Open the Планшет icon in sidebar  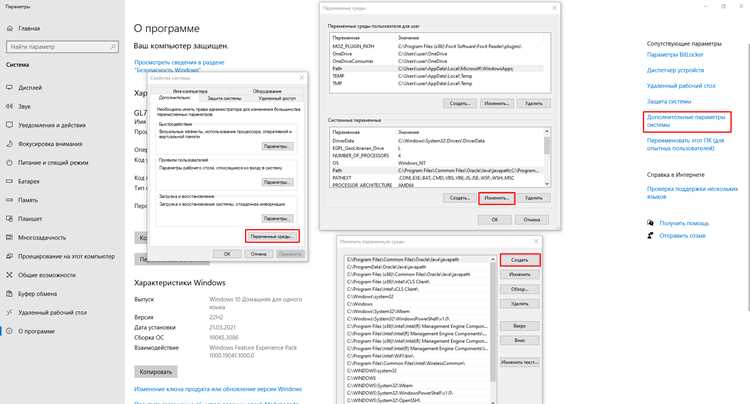(10, 218)
